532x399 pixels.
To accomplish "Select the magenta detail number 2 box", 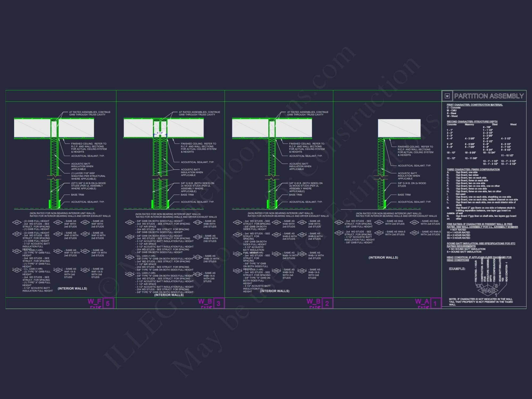I will point(327,304).
